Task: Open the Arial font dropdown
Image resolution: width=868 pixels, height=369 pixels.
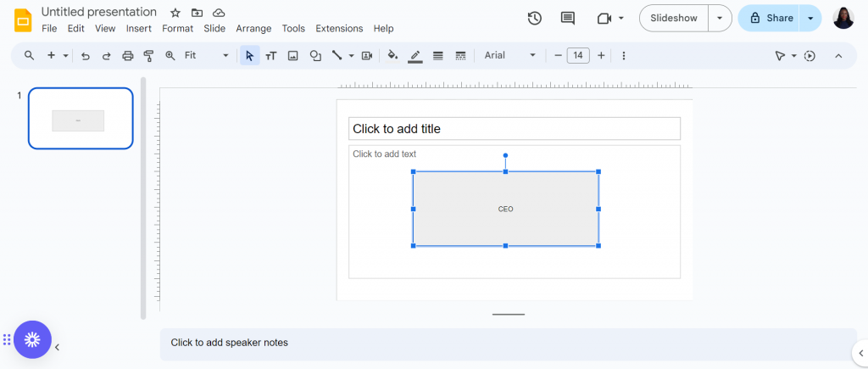Action: click(x=509, y=55)
